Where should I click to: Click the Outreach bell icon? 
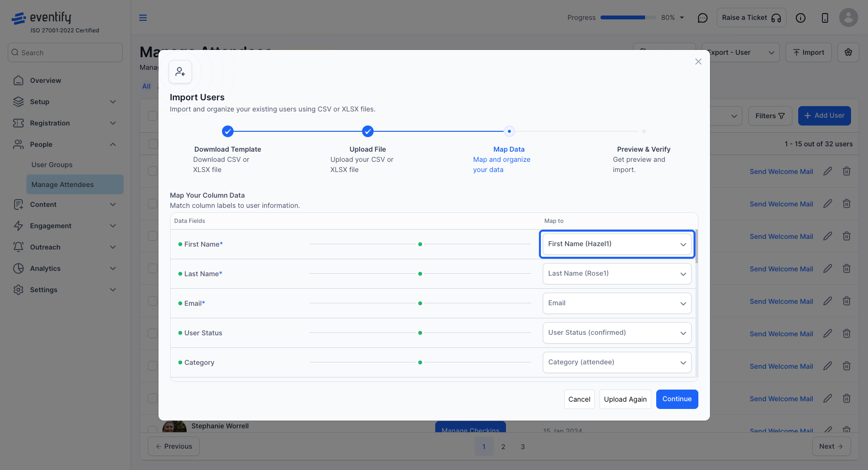tap(18, 247)
